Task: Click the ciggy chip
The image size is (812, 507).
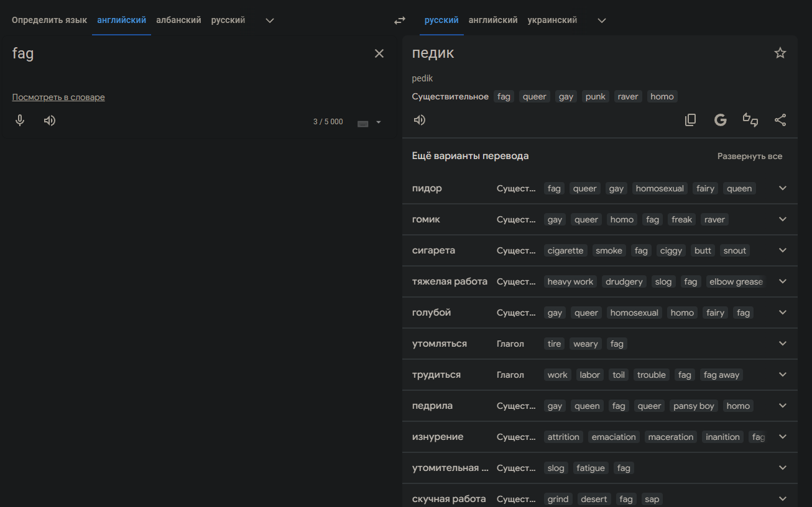Action: 671,250
